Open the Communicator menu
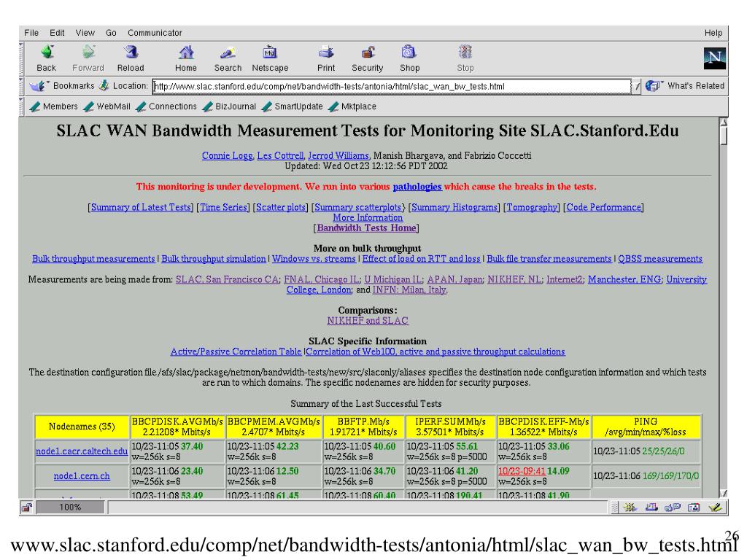 pyautogui.click(x=155, y=33)
